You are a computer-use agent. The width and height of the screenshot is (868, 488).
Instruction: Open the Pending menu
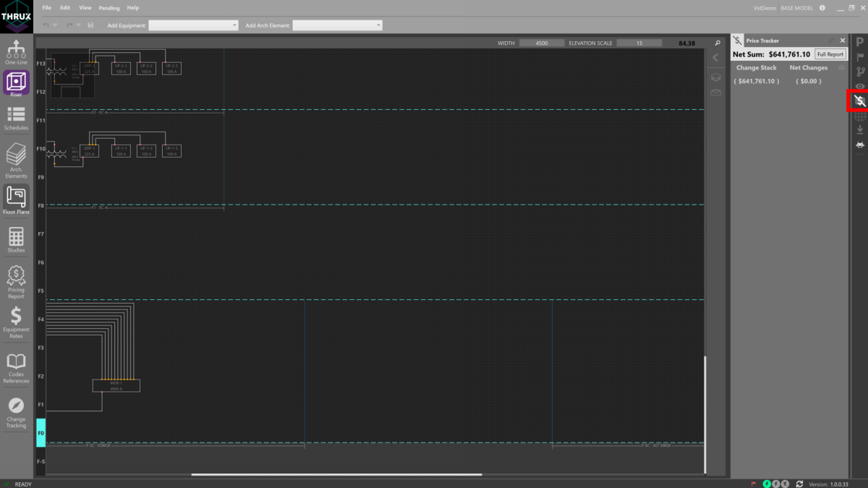click(x=109, y=7)
